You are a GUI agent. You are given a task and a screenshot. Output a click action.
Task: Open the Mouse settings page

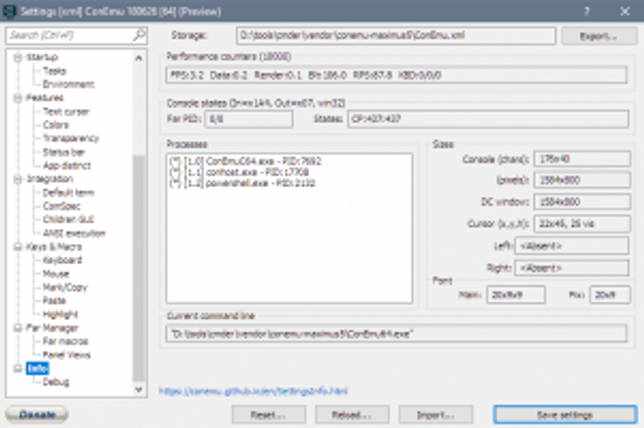click(56, 274)
